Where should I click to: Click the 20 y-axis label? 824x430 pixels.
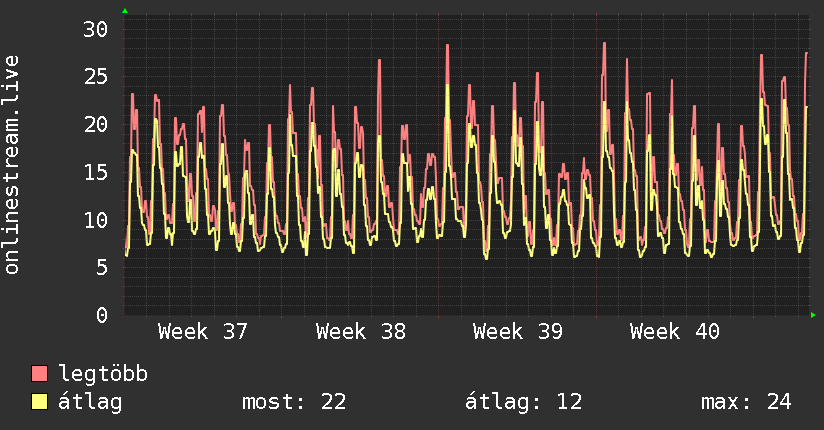click(x=96, y=125)
